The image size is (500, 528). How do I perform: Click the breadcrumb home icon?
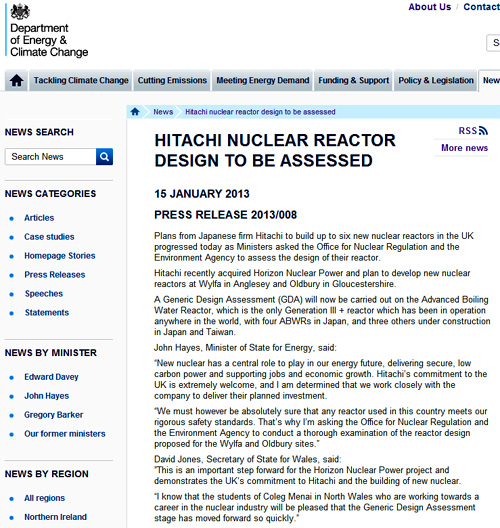[x=135, y=112]
